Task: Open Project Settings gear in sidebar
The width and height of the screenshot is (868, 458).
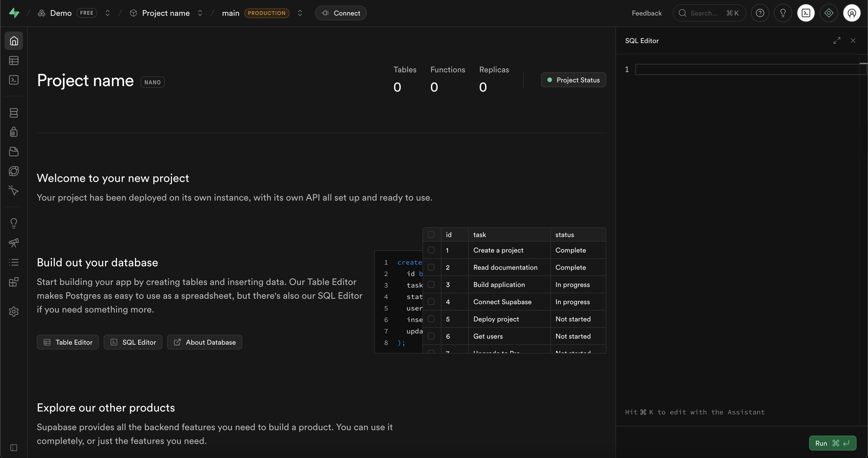Action: [14, 312]
